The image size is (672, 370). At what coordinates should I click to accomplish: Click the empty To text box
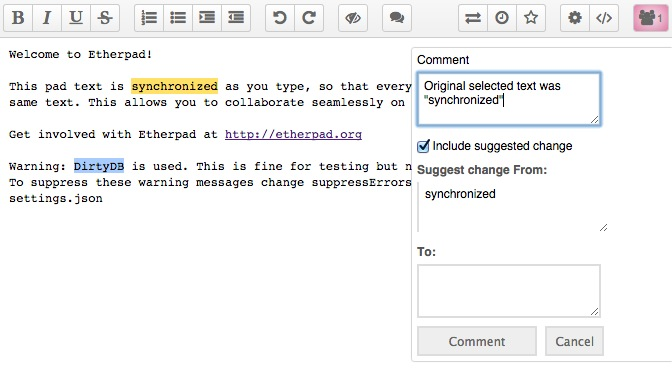coord(509,291)
